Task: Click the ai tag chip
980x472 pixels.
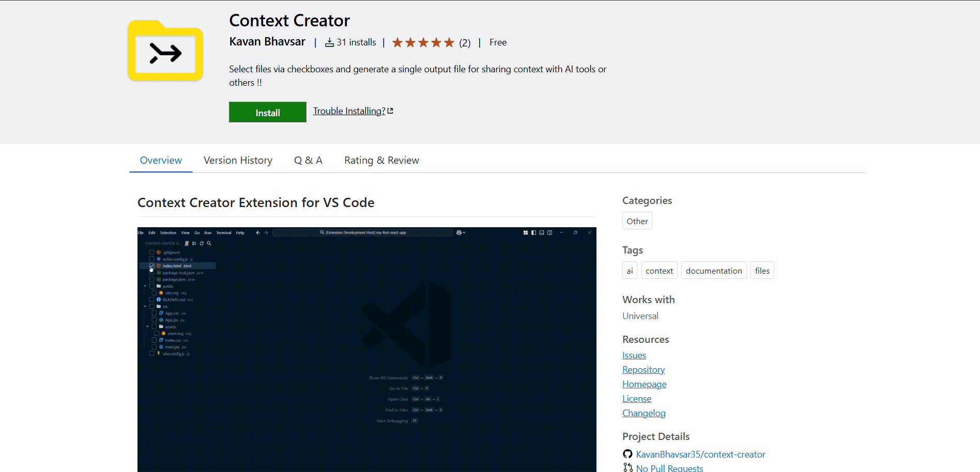Action: 630,271
